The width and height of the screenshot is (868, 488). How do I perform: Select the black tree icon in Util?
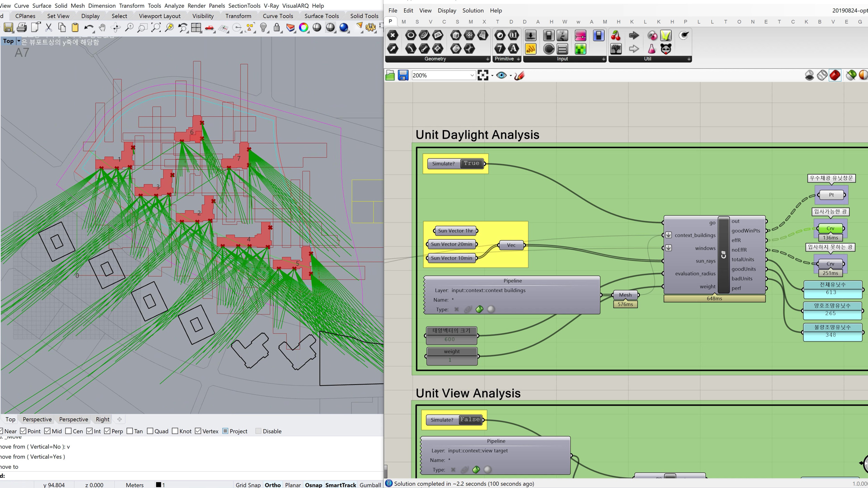tap(616, 49)
